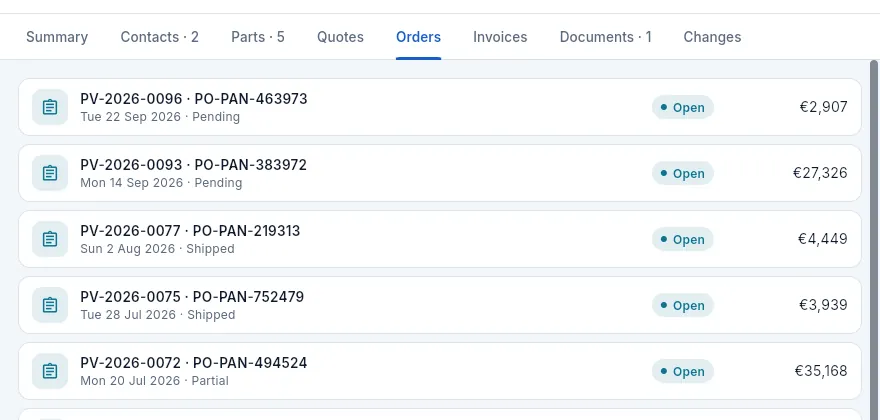Click clipboard icon for order PV-2026-0093
This screenshot has width=880, height=420.
tap(50, 173)
